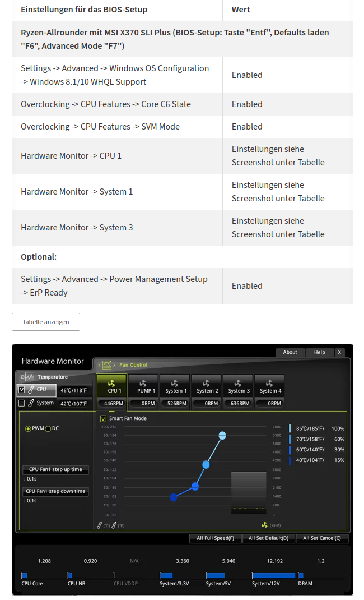Click the Temperature waveform icon
This screenshot has height=600, width=364.
click(x=29, y=377)
